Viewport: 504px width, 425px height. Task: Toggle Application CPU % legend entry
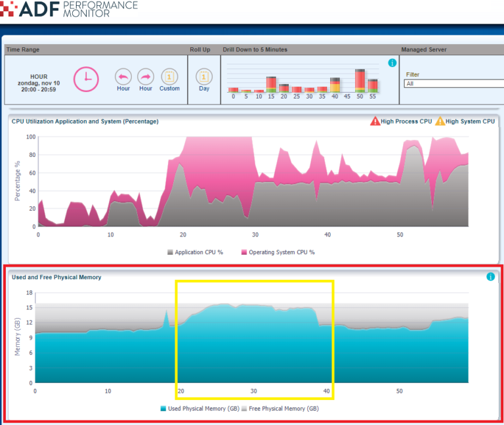tap(195, 252)
